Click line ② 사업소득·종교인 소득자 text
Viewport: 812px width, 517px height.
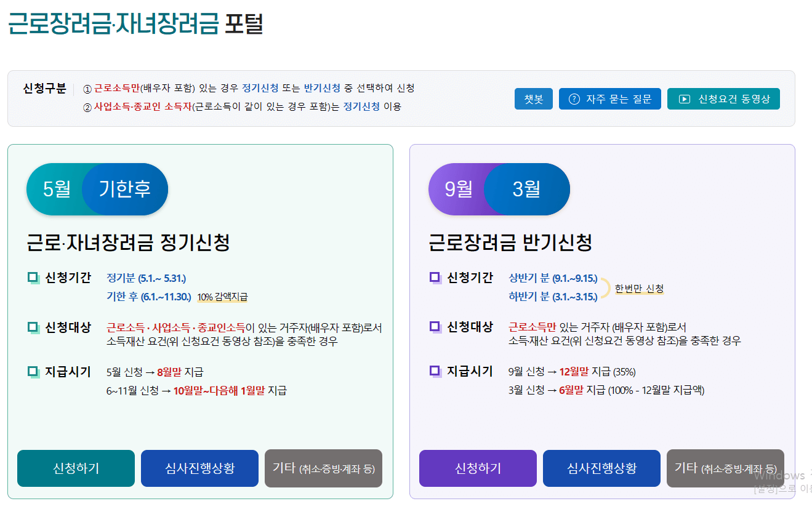242,106
